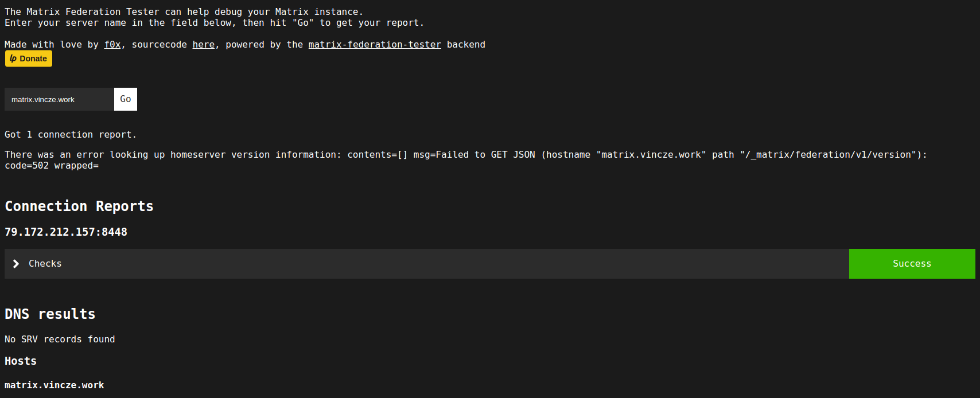Expand Checks using the chevron arrow

[16, 264]
